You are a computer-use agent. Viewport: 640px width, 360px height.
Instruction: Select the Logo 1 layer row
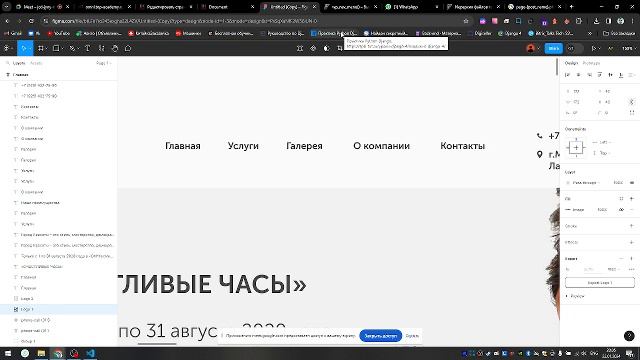(x=59, y=309)
